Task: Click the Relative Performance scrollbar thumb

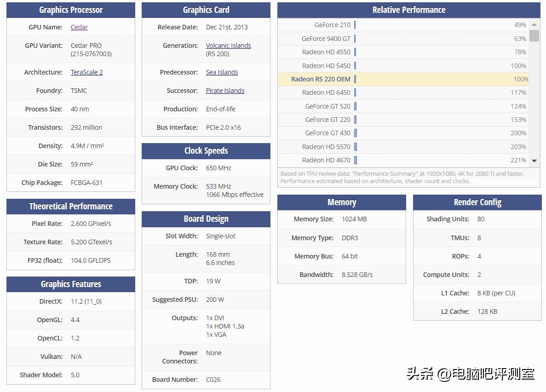Action: 534,35
